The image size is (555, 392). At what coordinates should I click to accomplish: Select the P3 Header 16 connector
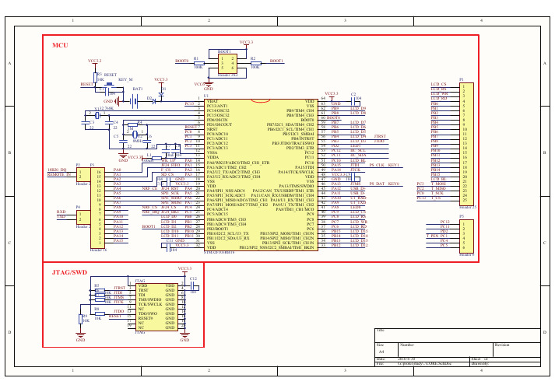[98, 208]
